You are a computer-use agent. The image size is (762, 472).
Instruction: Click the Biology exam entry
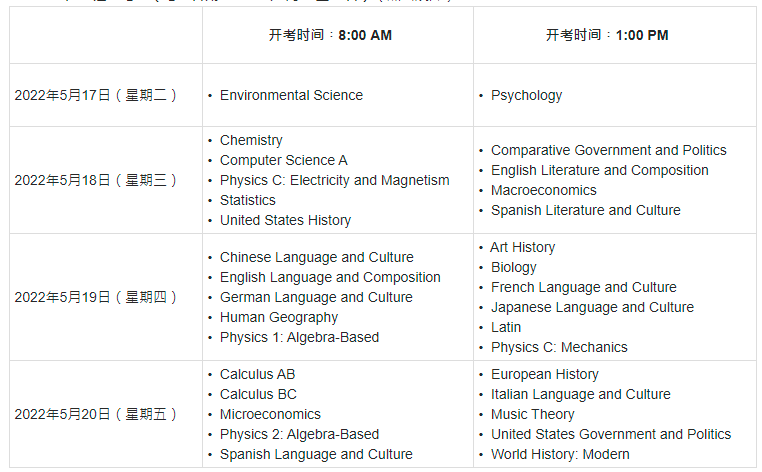pyautogui.click(x=514, y=267)
